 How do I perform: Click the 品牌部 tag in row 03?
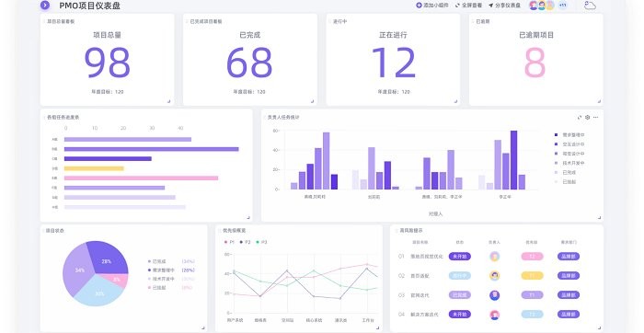569,294
